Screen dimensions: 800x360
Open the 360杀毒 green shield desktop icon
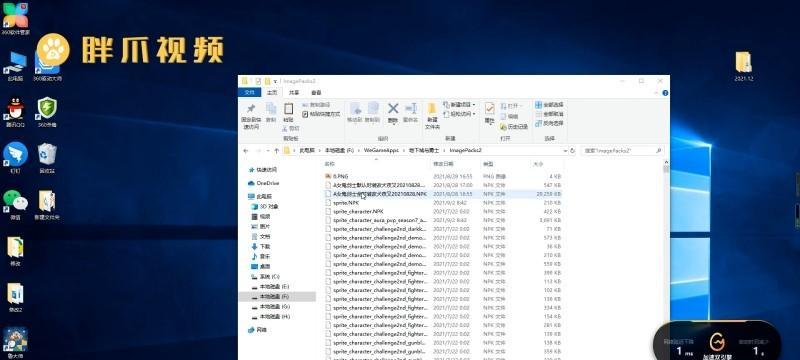coord(47,112)
